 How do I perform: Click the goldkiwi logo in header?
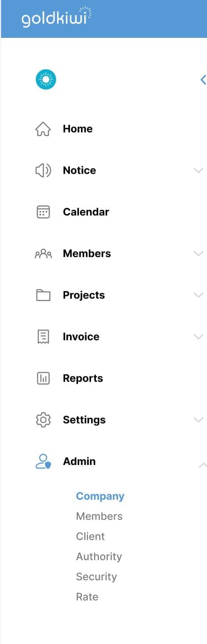[x=56, y=17]
